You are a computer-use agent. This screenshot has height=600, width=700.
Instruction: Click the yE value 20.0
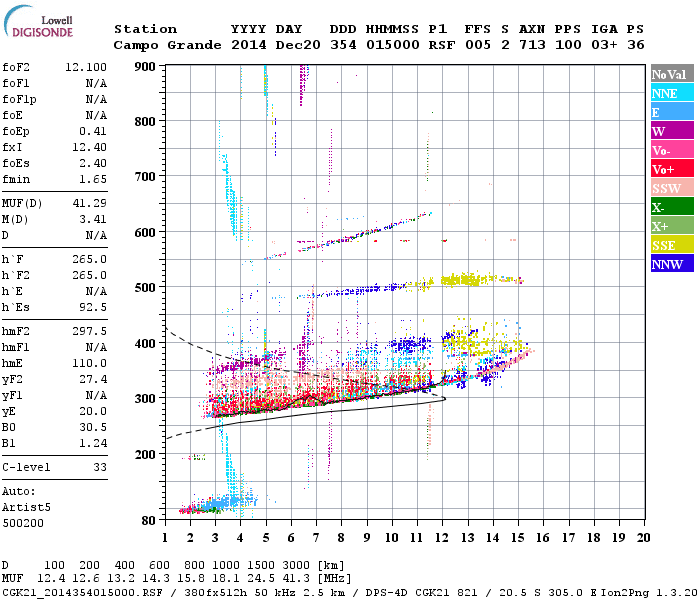coord(93,411)
